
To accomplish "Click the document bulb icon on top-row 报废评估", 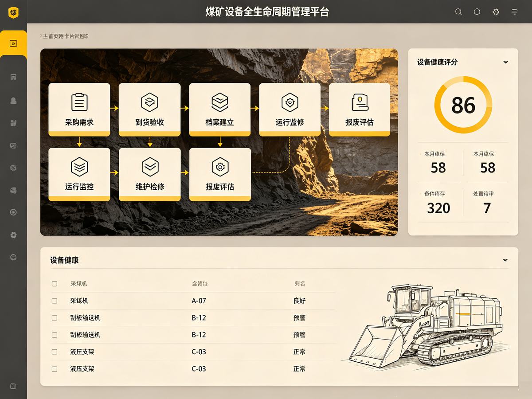I will pos(360,102).
